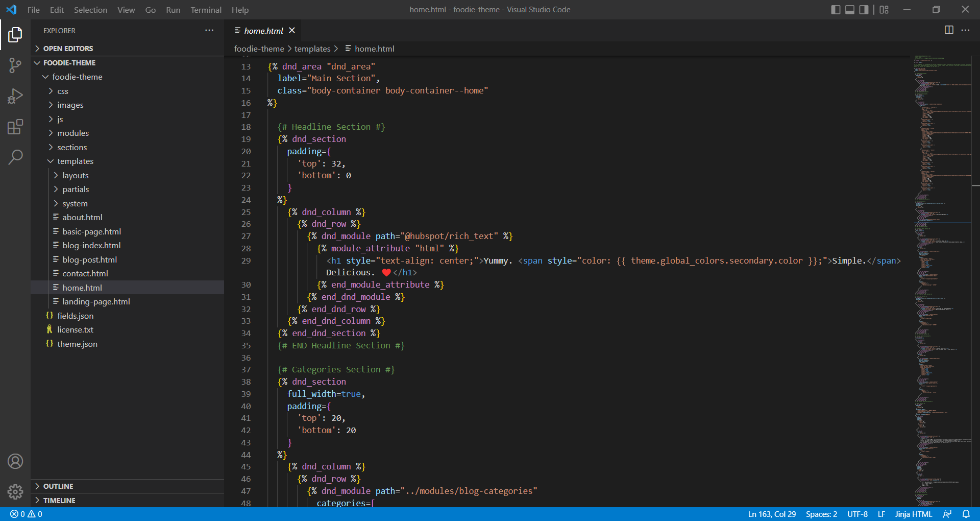
Task: Click feedback icon in status bar
Action: (947, 514)
